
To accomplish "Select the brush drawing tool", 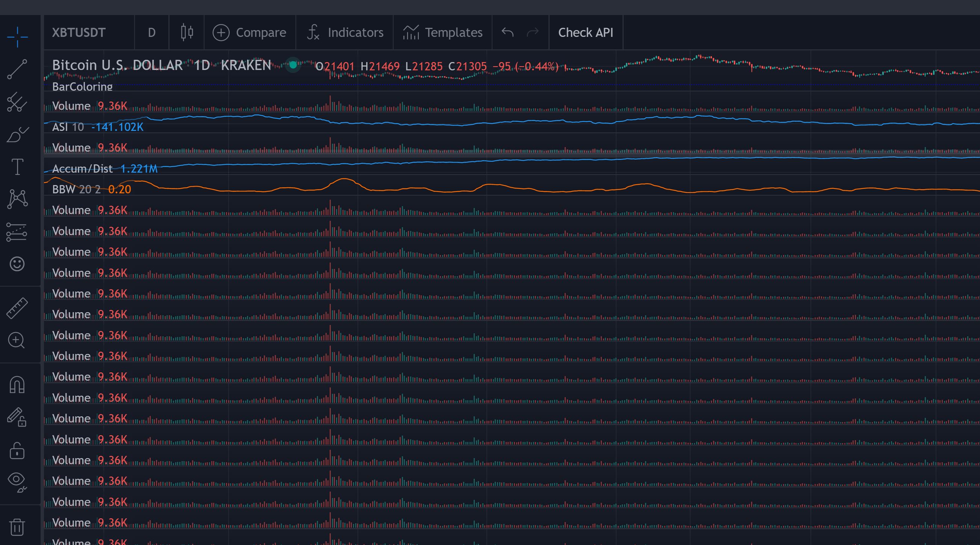I will tap(17, 134).
